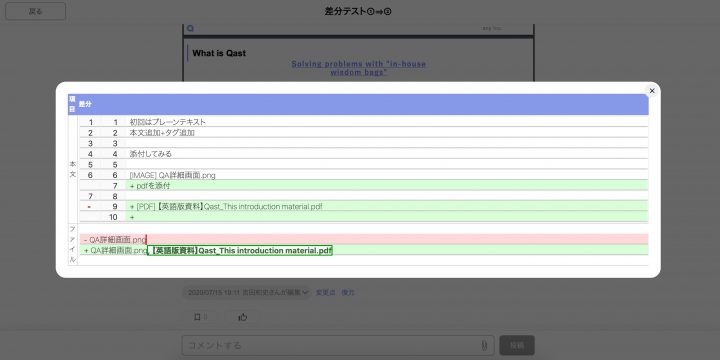Click the 差分 column header

85,104
